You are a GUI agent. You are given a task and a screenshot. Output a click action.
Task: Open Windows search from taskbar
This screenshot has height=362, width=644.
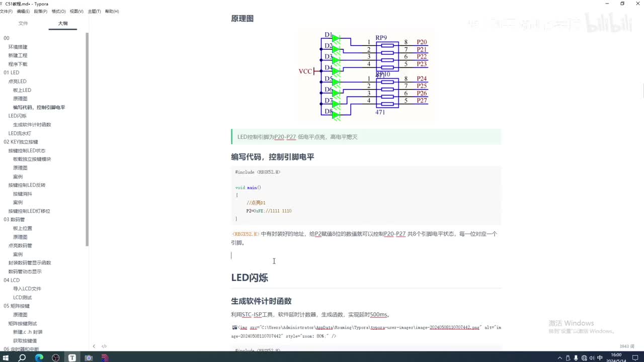[22, 357]
